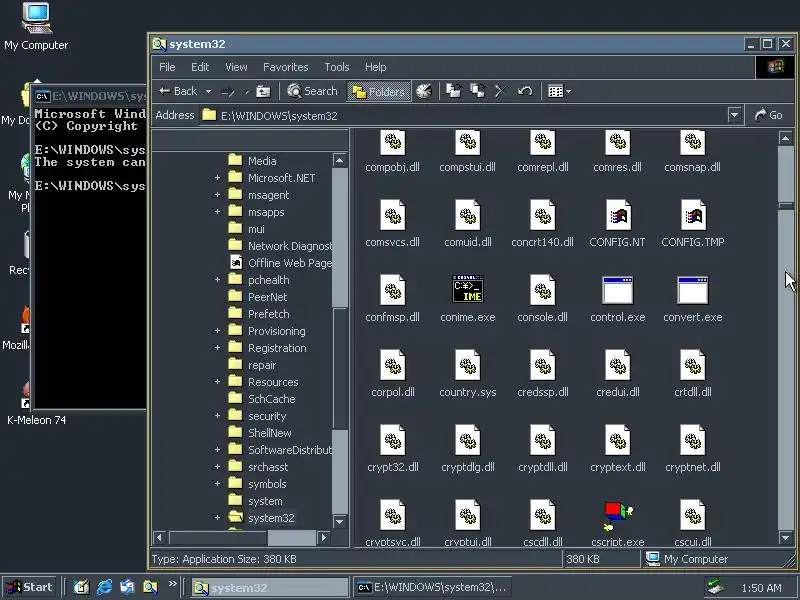Open My Computer desktop icon
Image resolution: width=800 pixels, height=600 pixels.
pos(36,26)
